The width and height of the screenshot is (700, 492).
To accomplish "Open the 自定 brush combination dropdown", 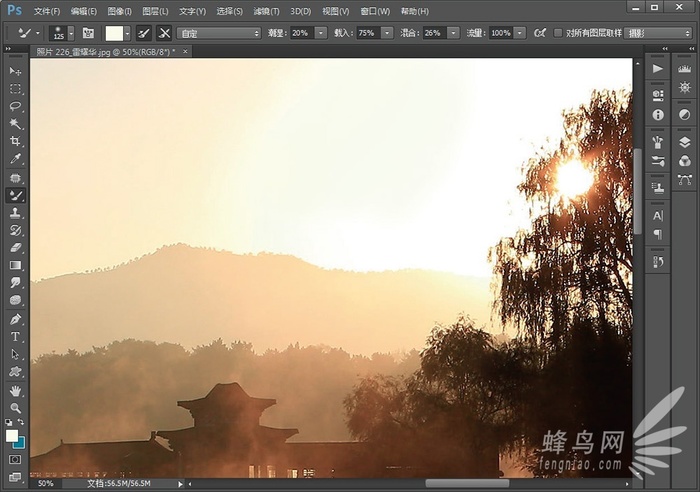I will tap(219, 33).
